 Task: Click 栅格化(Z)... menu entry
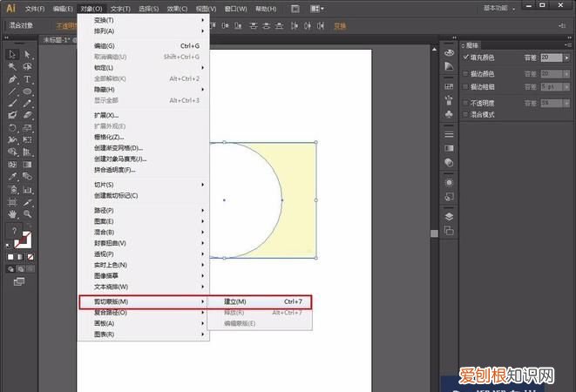click(143, 137)
